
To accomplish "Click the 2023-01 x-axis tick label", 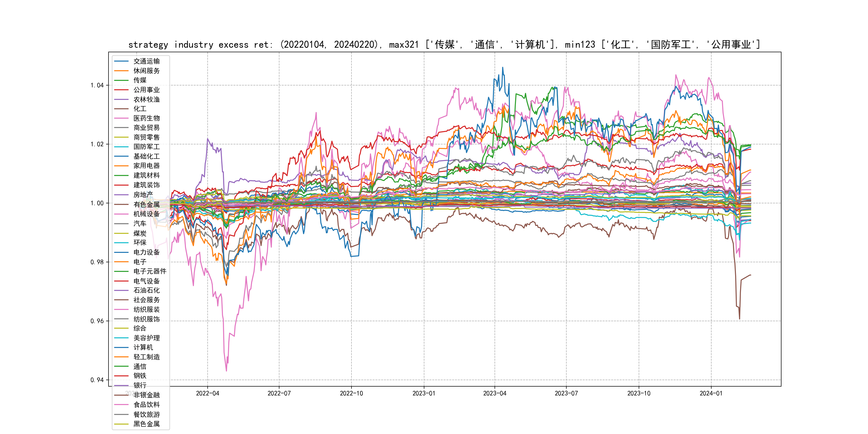I will click(x=424, y=394).
